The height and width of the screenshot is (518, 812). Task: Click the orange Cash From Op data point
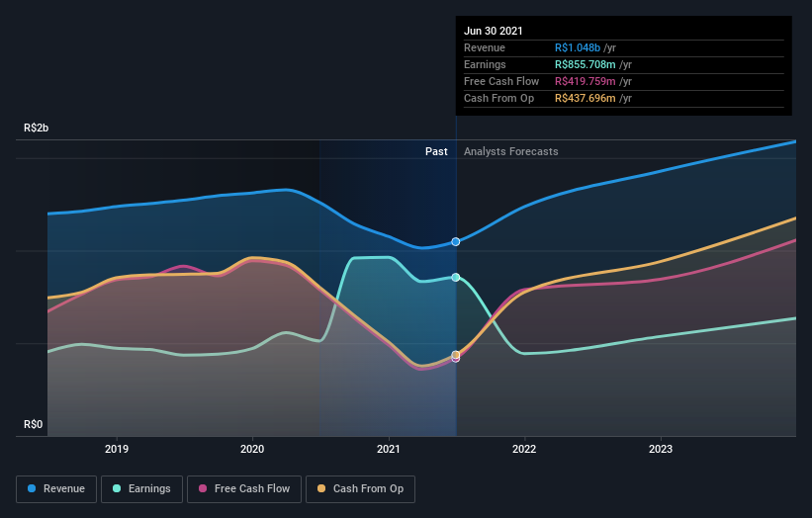tap(456, 355)
